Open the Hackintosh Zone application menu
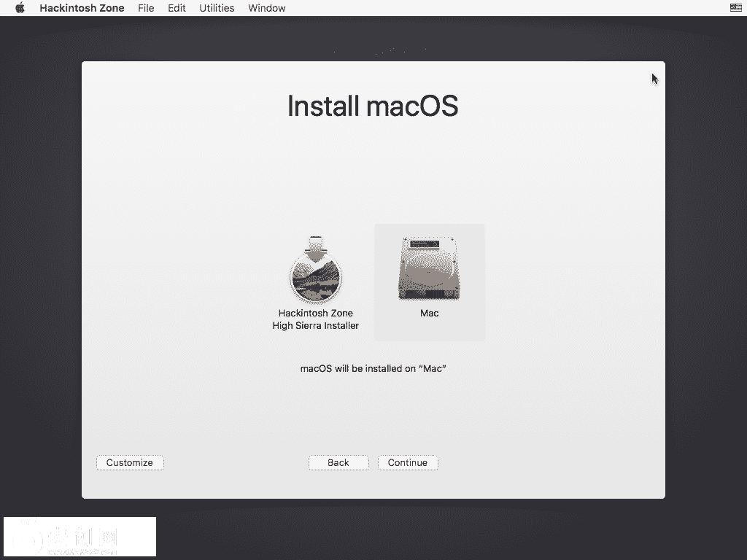This screenshot has height=560, width=747. (82, 8)
